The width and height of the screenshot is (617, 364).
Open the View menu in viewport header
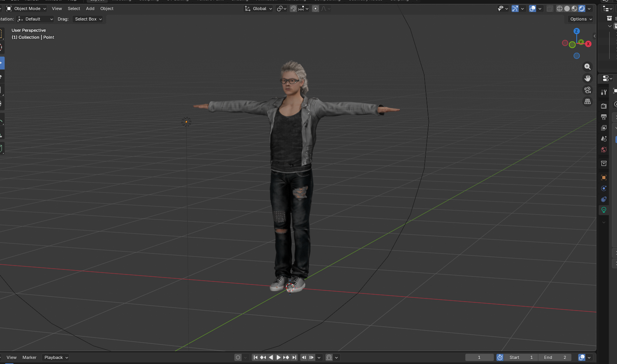57,9
